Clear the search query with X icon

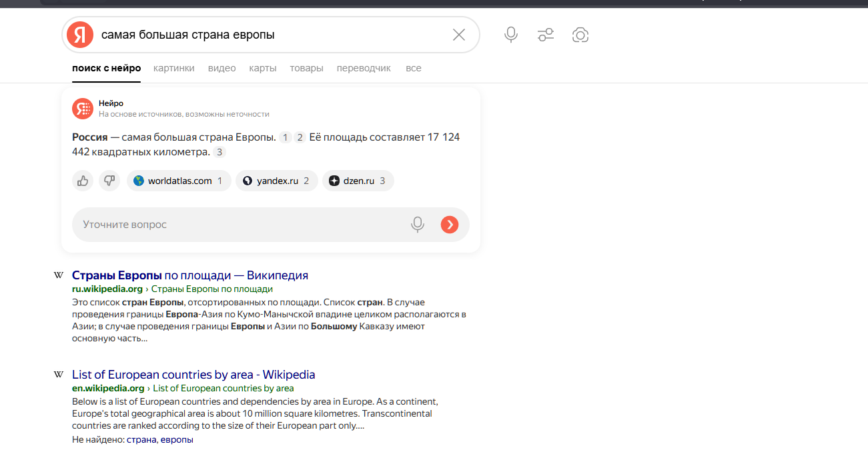(459, 35)
